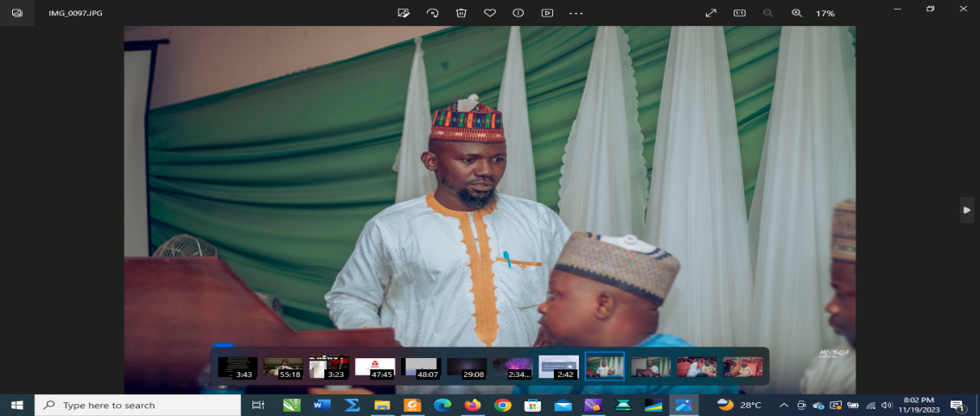Click the zoom percentage 17% label
The height and width of the screenshot is (416, 980).
coord(825,13)
